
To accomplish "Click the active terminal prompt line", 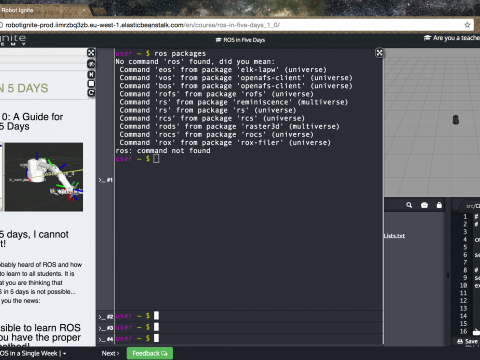I will point(137,159).
